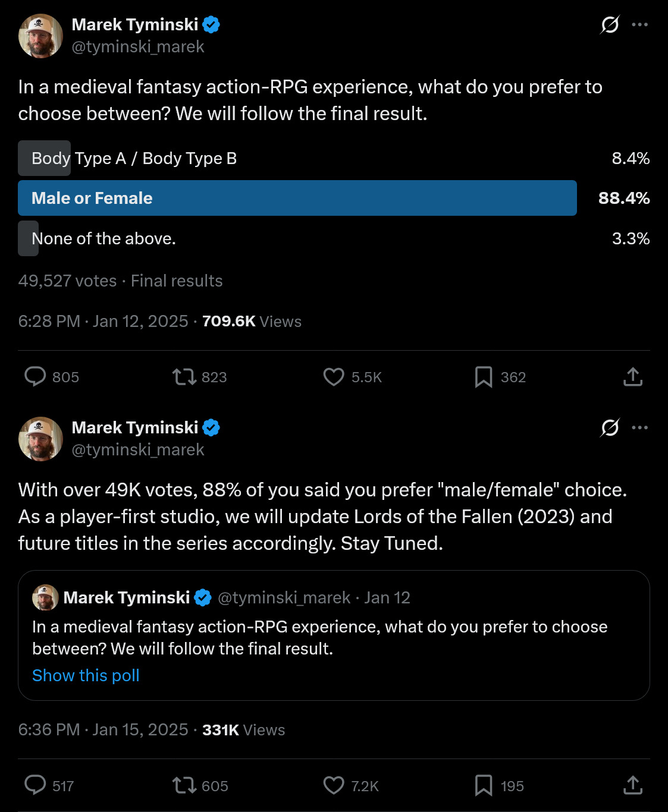Click the 6:36 PM Jan 15 timestamp
668x812 pixels.
coord(103,729)
